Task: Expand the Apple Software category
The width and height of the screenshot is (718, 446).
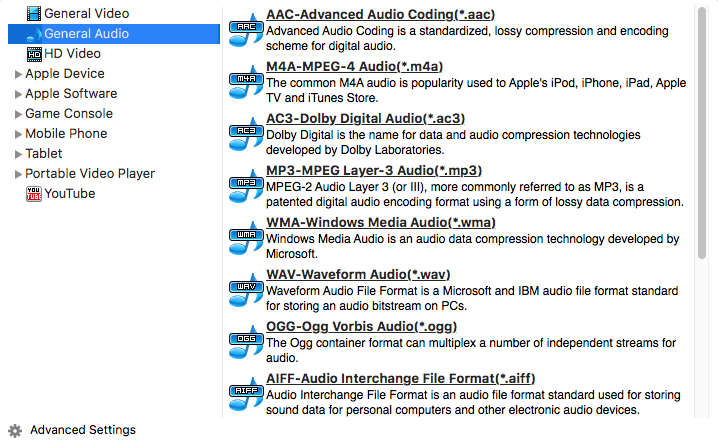Action: (18, 94)
